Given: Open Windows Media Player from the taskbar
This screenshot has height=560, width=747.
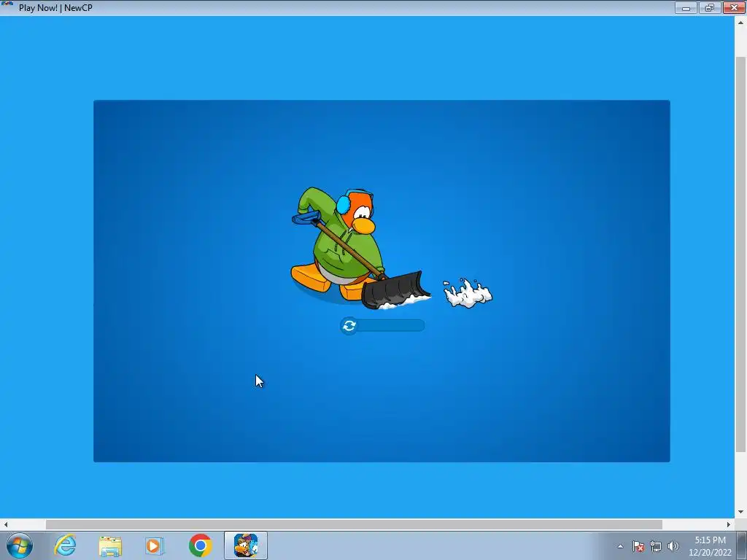Looking at the screenshot, I should pyautogui.click(x=155, y=545).
